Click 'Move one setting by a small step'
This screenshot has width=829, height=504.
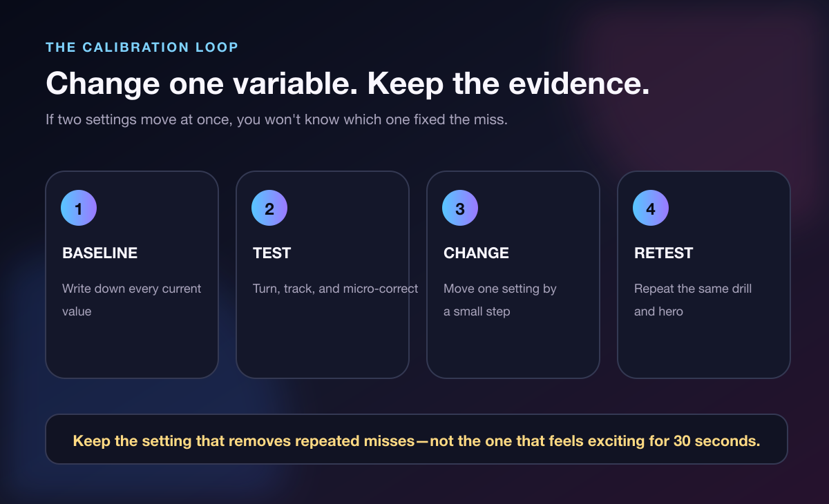500,300
